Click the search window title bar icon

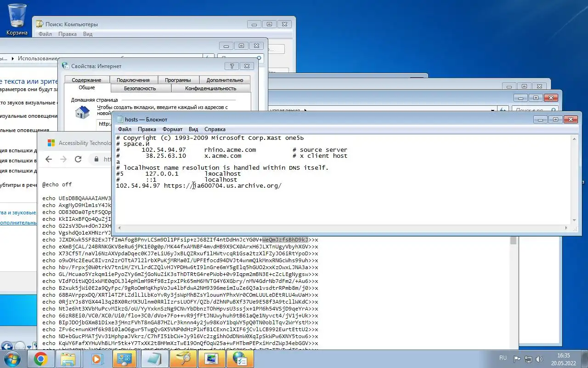coord(39,24)
